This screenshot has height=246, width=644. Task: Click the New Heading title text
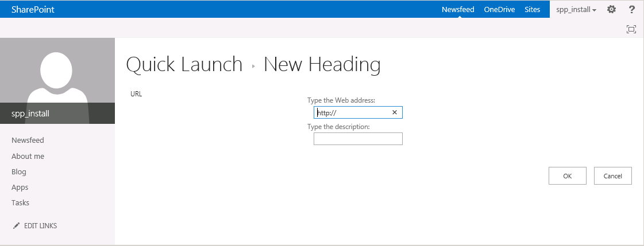pos(322,65)
